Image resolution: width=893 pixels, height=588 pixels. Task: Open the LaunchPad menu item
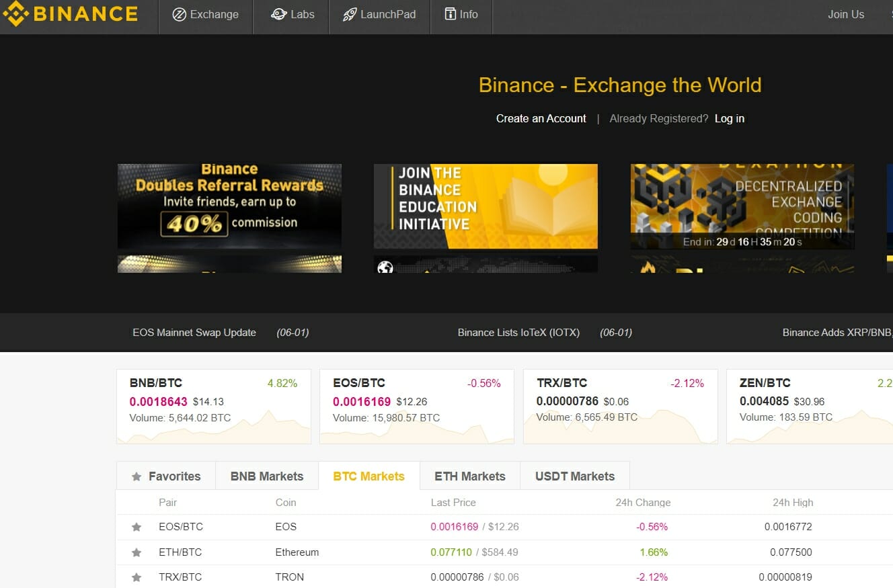pos(379,15)
